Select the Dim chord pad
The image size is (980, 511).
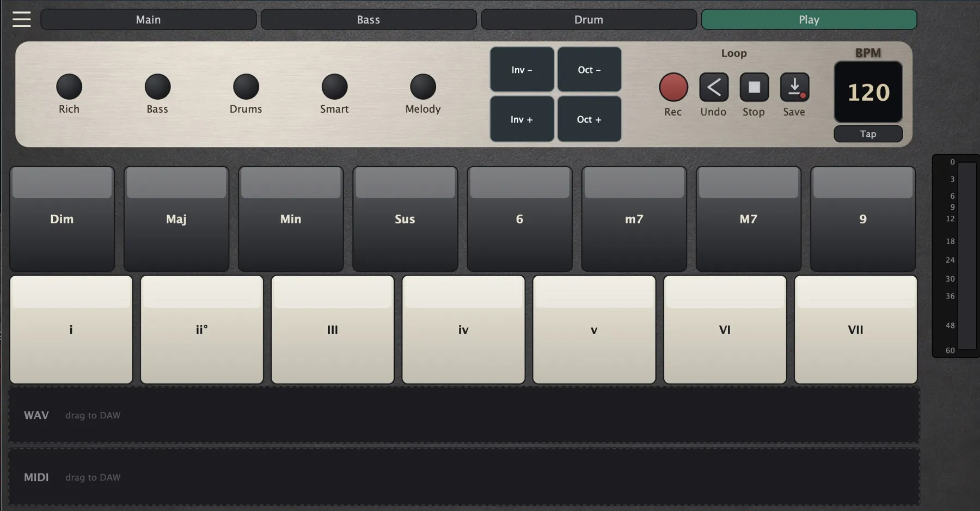pos(62,219)
